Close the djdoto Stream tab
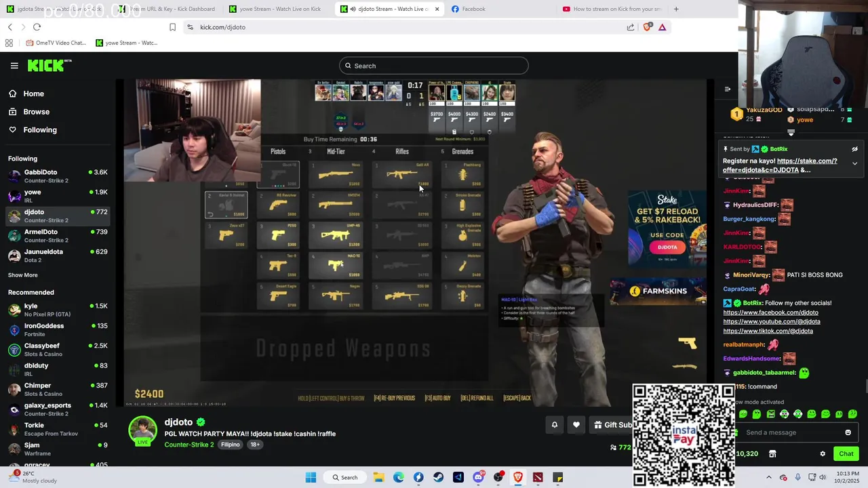The image size is (868, 488). [x=437, y=9]
